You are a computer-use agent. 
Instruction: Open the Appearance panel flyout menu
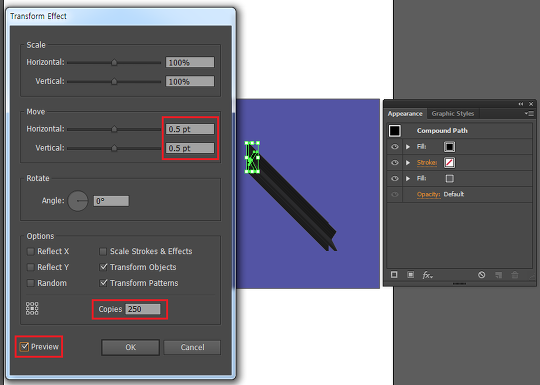529,113
